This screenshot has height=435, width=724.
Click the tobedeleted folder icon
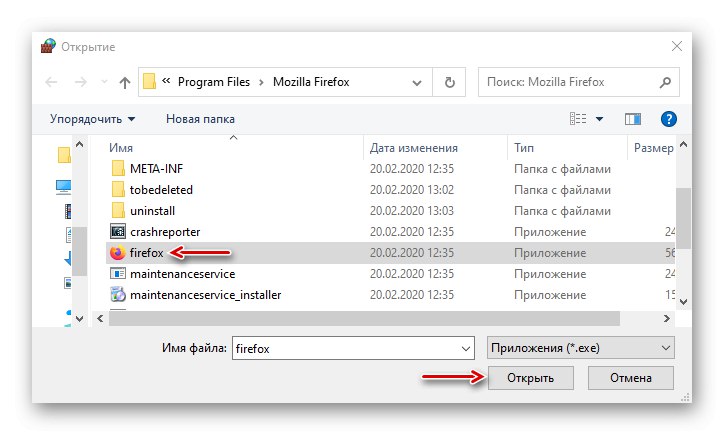click(x=118, y=190)
